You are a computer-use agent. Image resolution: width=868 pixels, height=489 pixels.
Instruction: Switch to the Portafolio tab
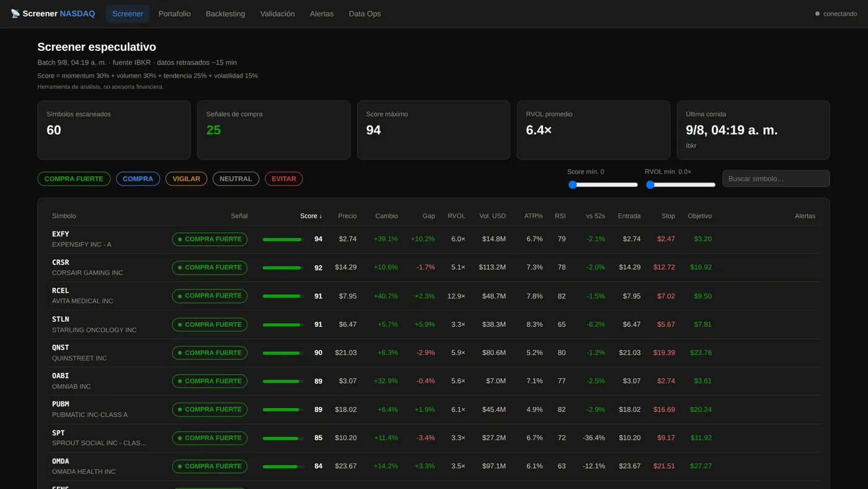pyautogui.click(x=175, y=14)
